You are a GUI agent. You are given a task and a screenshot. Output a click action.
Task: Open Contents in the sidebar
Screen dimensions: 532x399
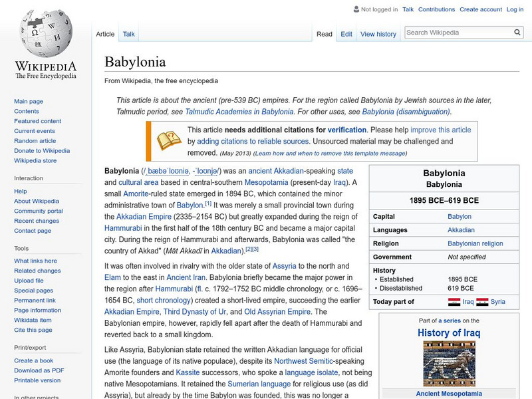(27, 111)
